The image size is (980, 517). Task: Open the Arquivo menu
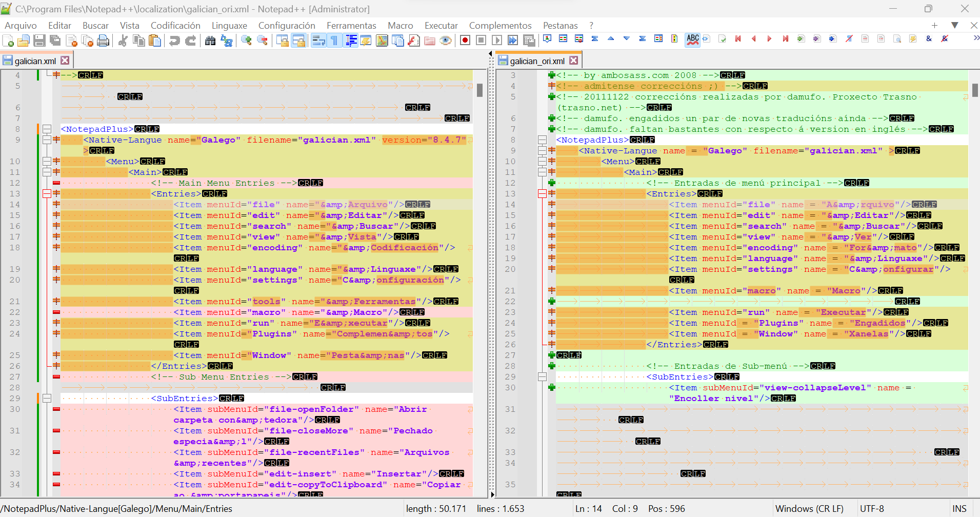coord(21,26)
